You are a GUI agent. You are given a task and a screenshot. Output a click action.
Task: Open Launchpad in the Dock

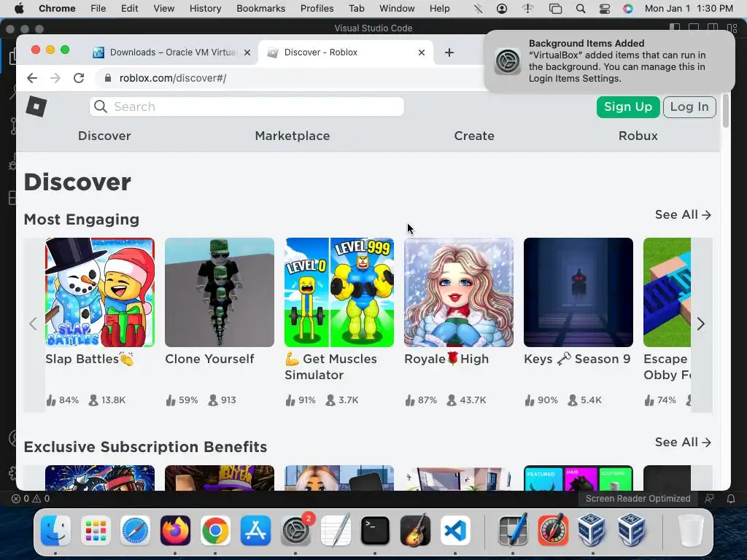tap(96, 531)
